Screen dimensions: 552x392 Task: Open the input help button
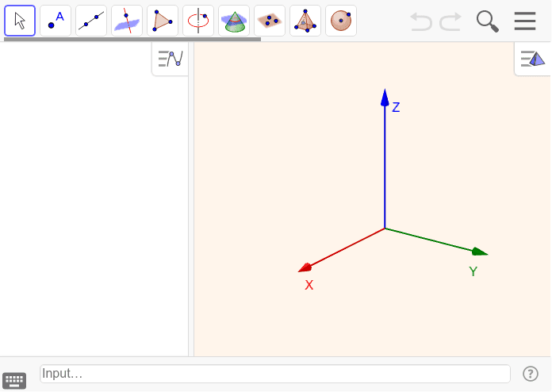click(x=530, y=374)
